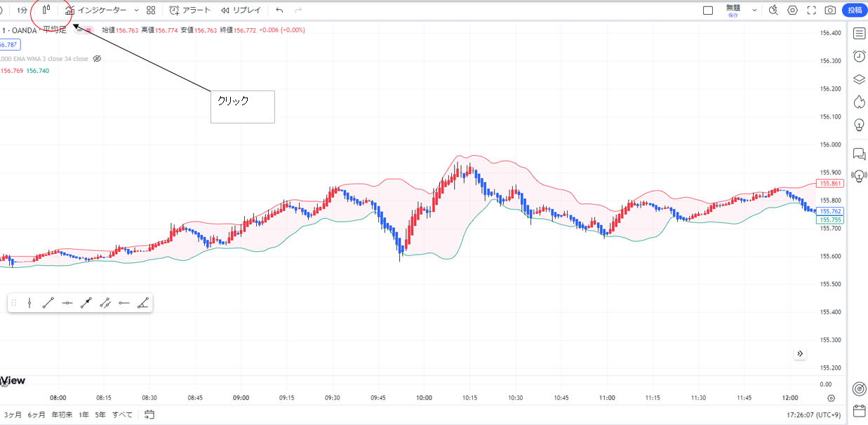
Task: Open chart settings hexagon icon
Action: click(792, 11)
